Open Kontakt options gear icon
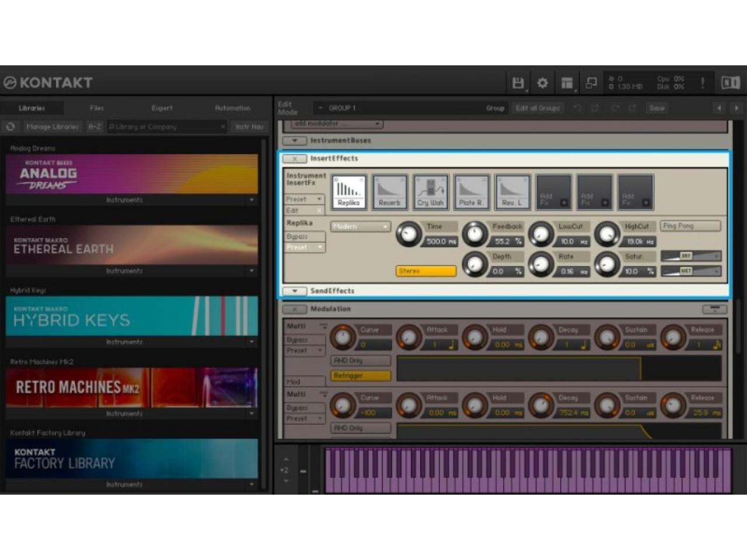The width and height of the screenshot is (747, 560). coord(542,83)
